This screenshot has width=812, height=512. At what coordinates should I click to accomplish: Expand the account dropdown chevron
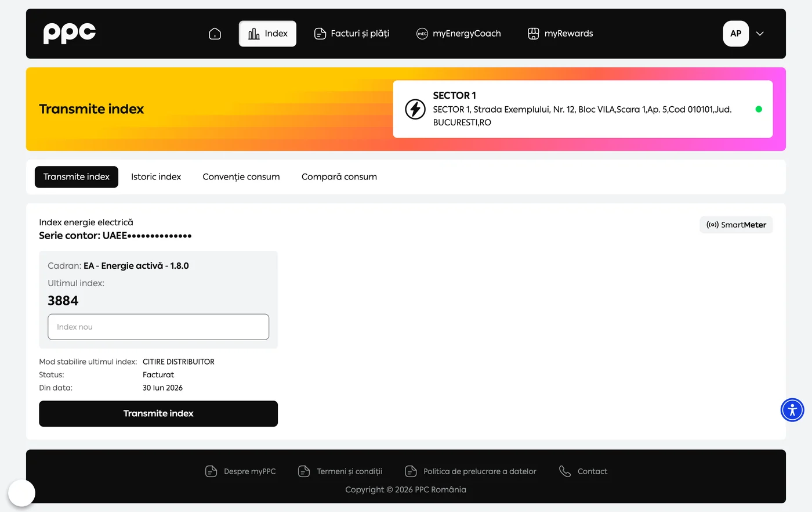click(x=760, y=34)
